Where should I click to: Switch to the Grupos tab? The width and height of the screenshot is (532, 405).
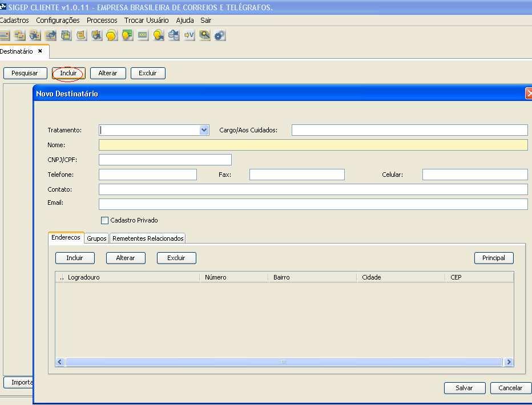(x=96, y=238)
